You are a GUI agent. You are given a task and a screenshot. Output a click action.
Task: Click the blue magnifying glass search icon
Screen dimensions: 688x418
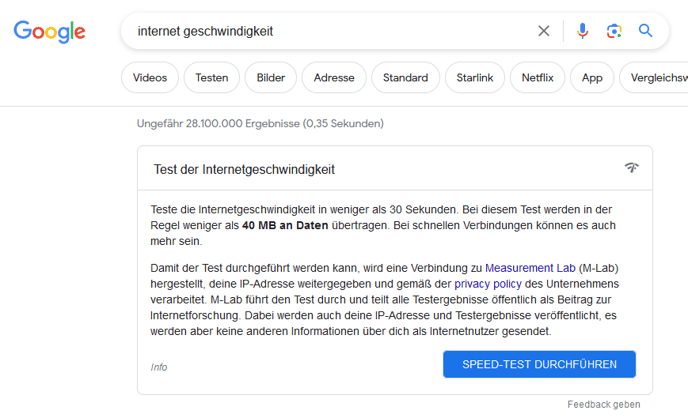646,31
